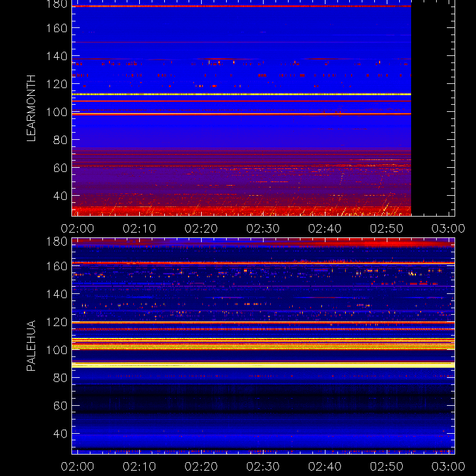Click the bright yellow band near 88 in PALEHUA
Image resolution: width=476 pixels, height=476 pixels.
(263, 365)
